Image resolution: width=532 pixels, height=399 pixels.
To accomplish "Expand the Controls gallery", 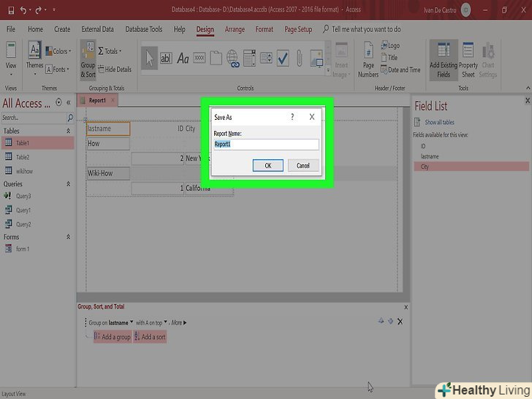I will click(328, 71).
